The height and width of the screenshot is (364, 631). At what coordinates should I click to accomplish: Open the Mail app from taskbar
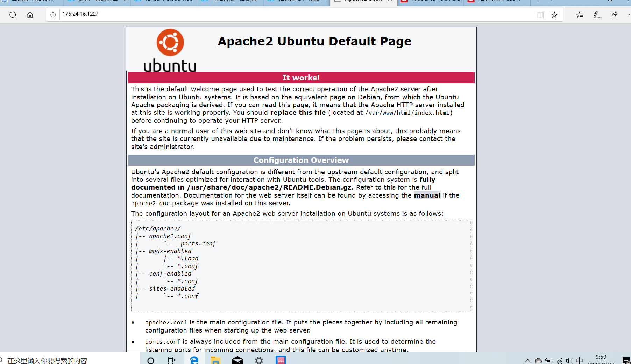tap(237, 360)
